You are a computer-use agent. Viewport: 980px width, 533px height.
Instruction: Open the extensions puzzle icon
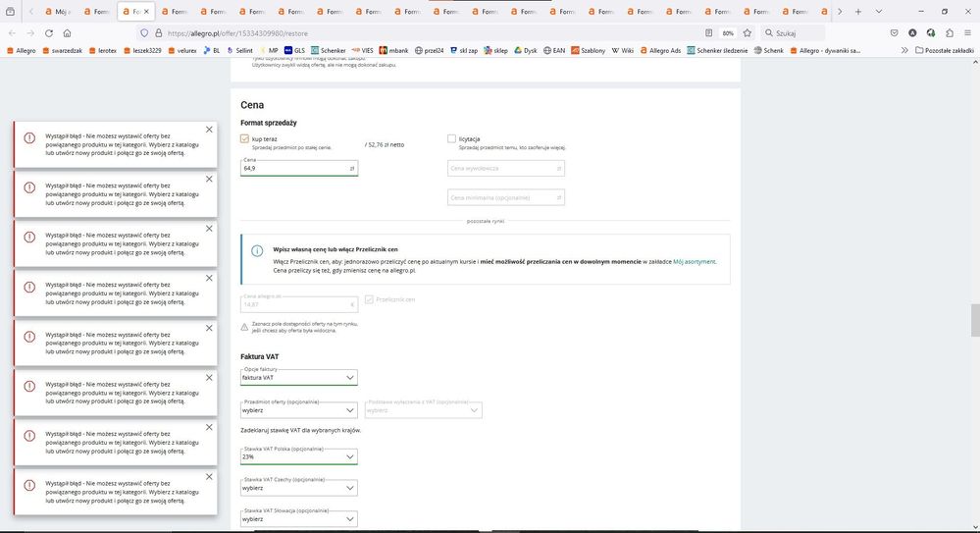coord(950,32)
